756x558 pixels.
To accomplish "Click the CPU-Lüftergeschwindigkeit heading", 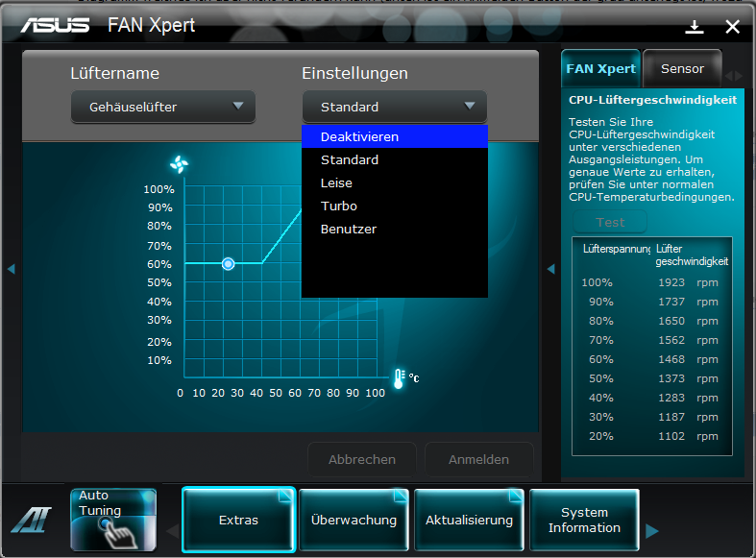I will [x=652, y=100].
